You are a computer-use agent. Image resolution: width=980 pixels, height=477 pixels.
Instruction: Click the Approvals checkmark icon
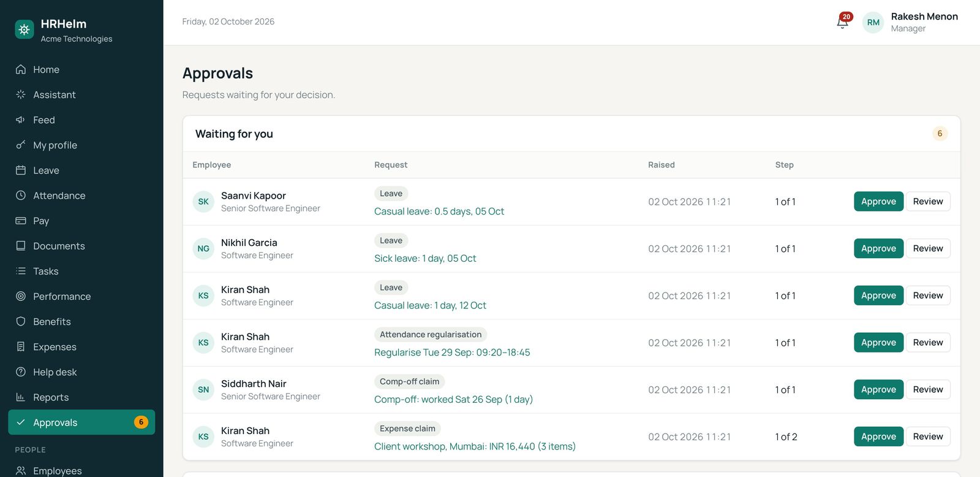[21, 422]
